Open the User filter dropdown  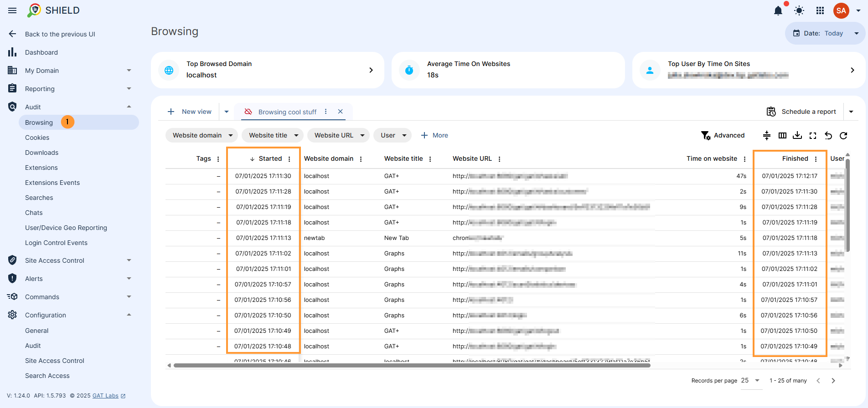pyautogui.click(x=393, y=135)
